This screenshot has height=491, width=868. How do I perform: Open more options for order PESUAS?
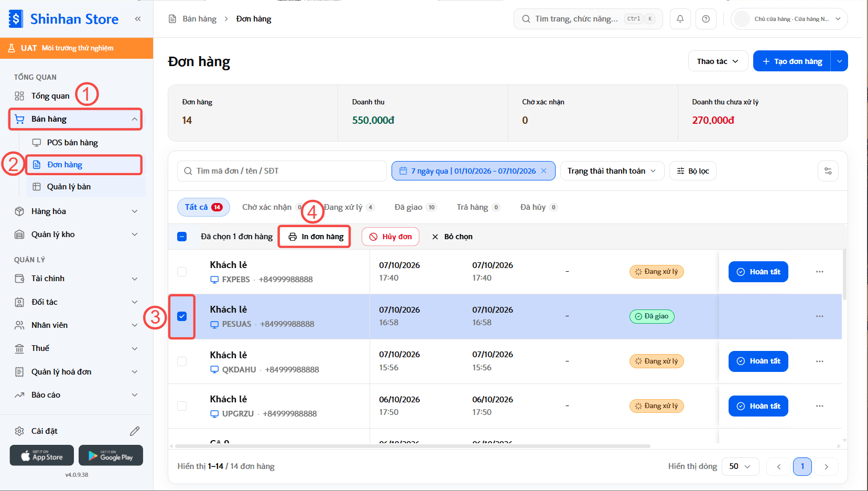pos(820,316)
